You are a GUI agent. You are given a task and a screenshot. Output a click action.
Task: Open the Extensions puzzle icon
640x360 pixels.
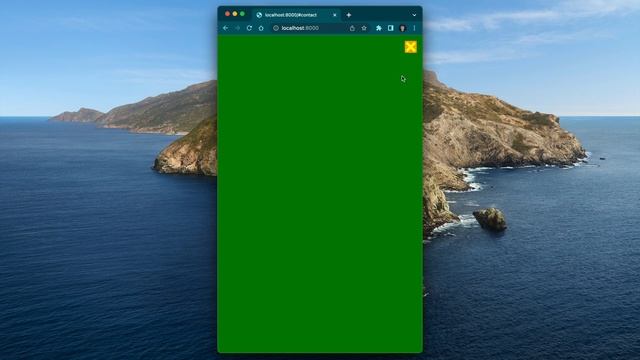click(378, 28)
